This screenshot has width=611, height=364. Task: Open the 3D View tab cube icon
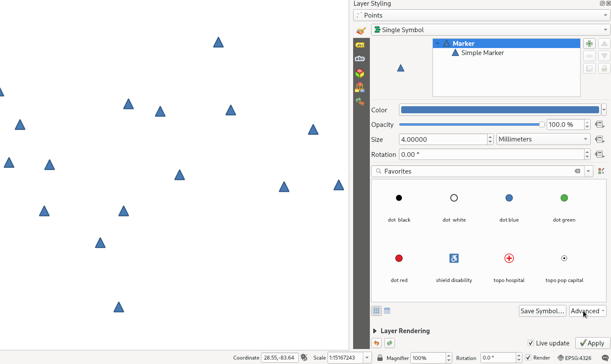(x=360, y=73)
